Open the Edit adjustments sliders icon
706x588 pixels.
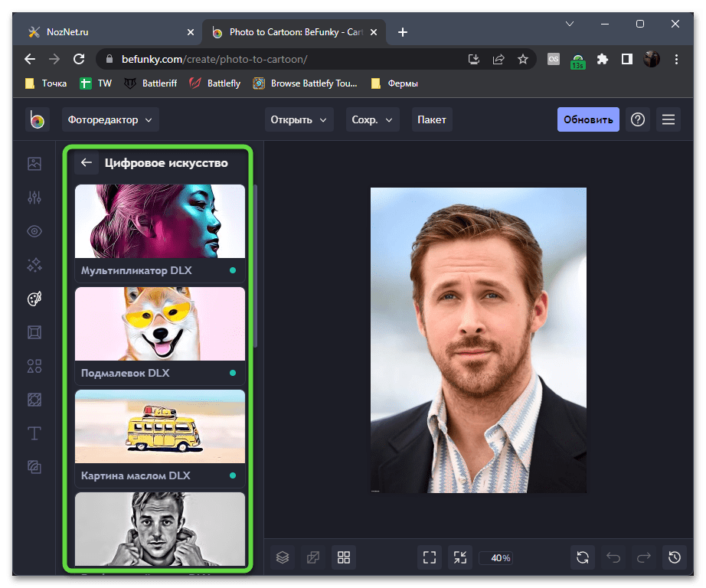(34, 198)
